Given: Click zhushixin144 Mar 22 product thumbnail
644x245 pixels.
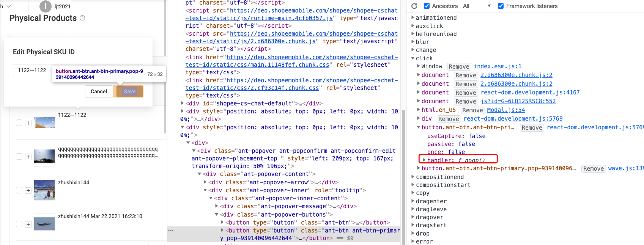Looking at the screenshot, I should [x=44, y=224].
